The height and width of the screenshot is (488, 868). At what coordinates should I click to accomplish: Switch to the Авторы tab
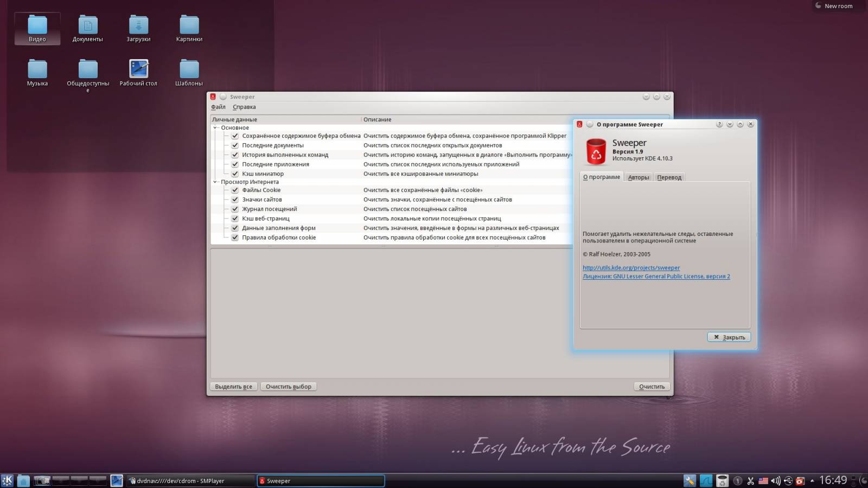[639, 177]
